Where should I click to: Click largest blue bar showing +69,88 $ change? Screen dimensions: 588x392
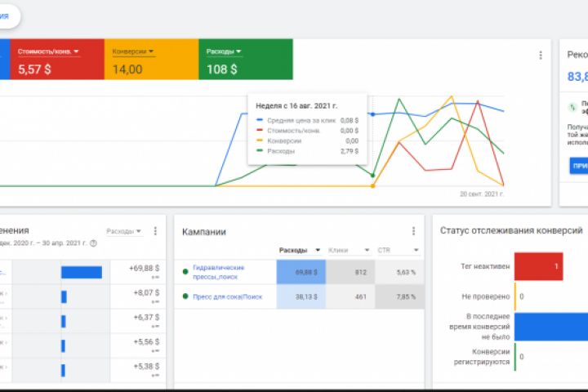(x=82, y=272)
